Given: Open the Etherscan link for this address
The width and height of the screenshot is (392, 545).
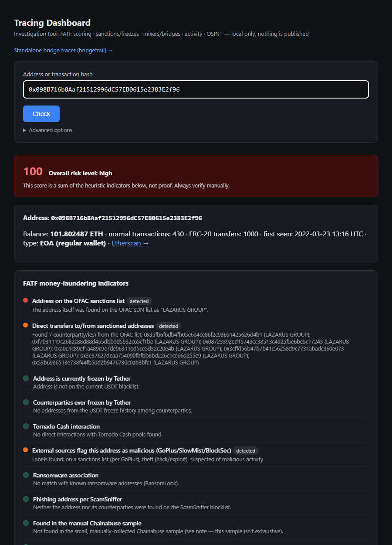Looking at the screenshot, I should 130,243.
